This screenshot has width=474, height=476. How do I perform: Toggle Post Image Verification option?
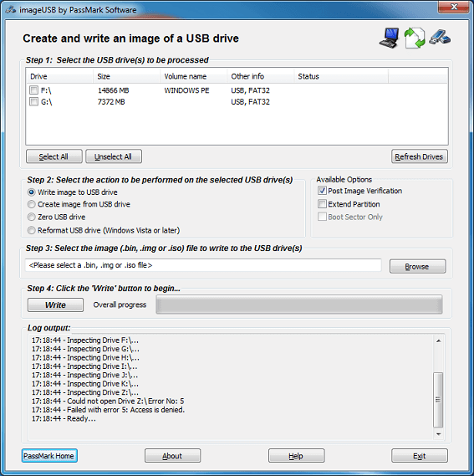pos(322,191)
